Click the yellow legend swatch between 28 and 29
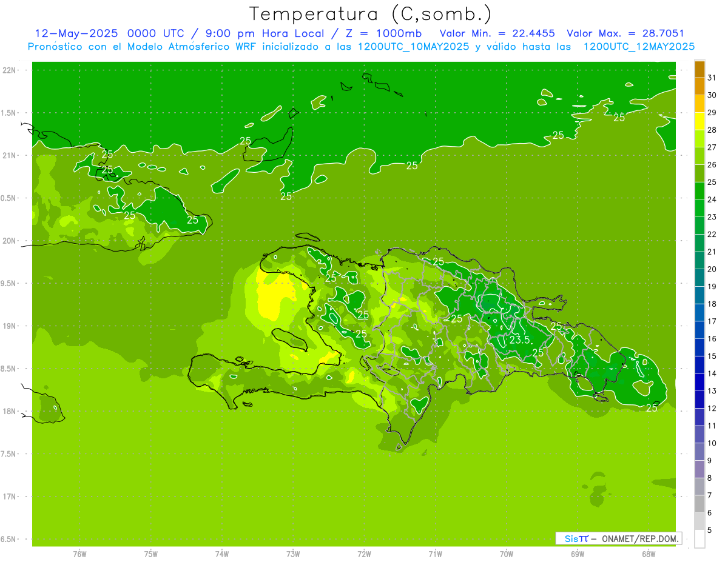 tap(699, 121)
